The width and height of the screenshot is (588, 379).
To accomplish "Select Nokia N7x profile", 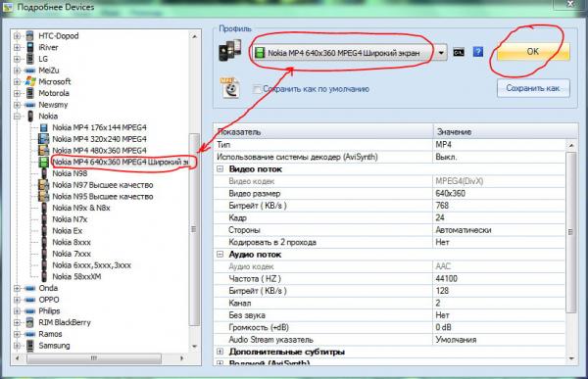I will pyautogui.click(x=70, y=219).
